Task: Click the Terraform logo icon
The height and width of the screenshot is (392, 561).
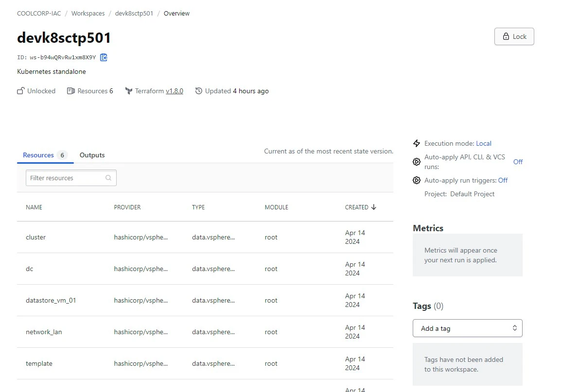Action: (129, 91)
